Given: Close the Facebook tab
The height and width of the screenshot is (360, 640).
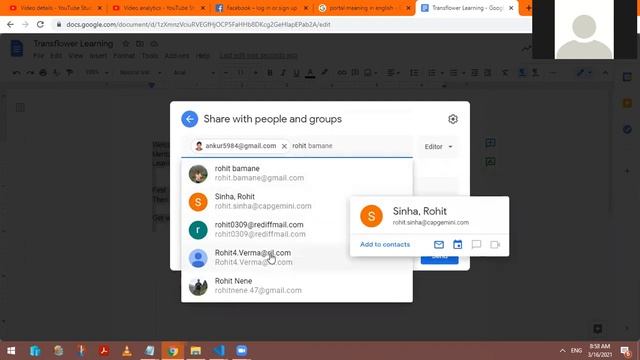Looking at the screenshot, I should 306,8.
